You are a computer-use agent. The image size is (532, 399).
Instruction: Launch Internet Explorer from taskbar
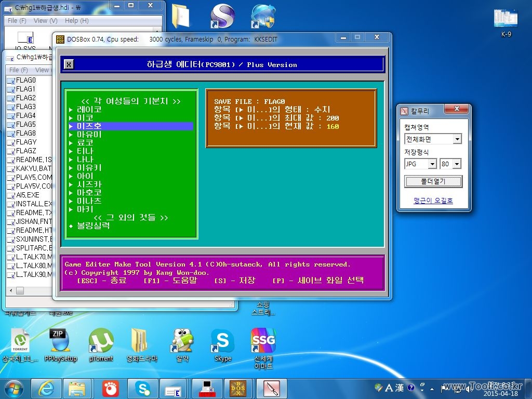pos(46,389)
